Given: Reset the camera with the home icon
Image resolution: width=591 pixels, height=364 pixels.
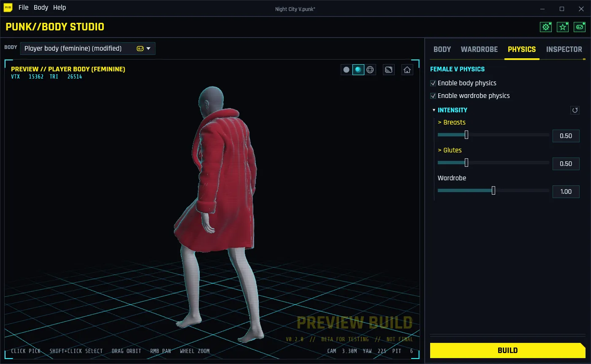Looking at the screenshot, I should click(407, 70).
